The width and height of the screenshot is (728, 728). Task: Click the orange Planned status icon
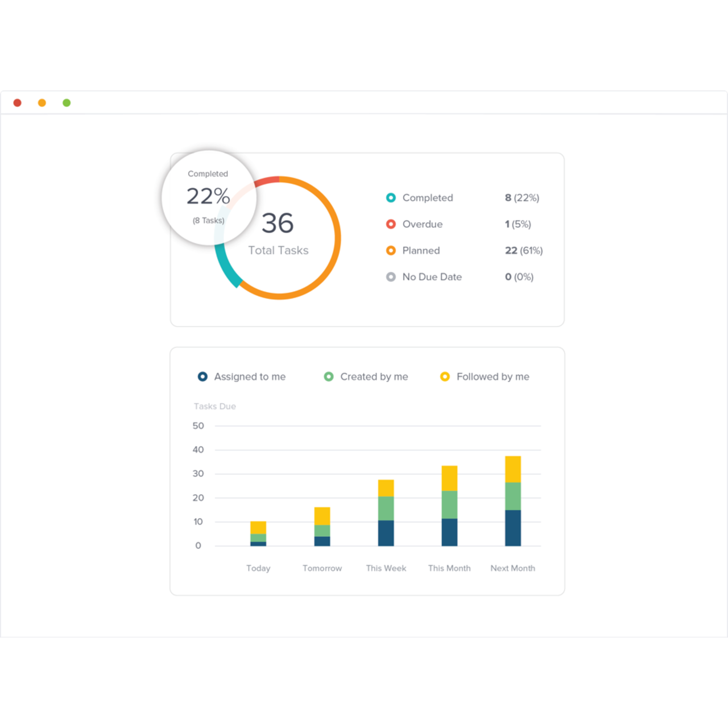391,250
